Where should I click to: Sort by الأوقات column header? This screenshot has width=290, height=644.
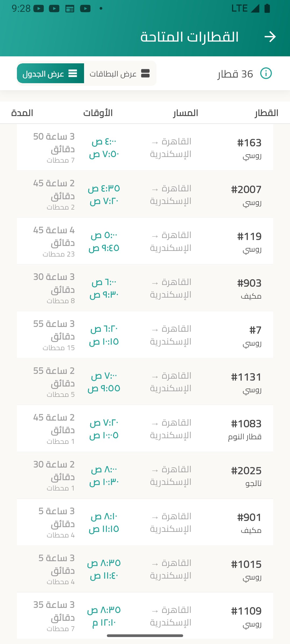[x=98, y=113]
